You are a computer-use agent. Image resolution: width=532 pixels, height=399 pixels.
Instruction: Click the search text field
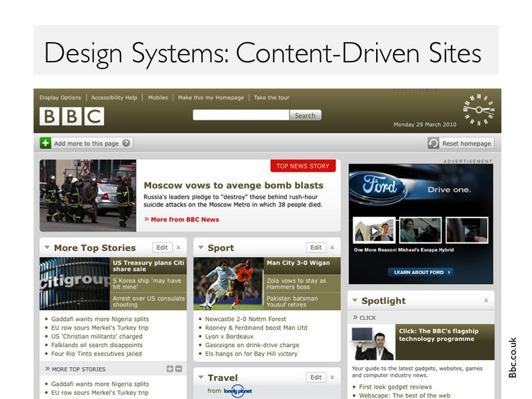241,115
